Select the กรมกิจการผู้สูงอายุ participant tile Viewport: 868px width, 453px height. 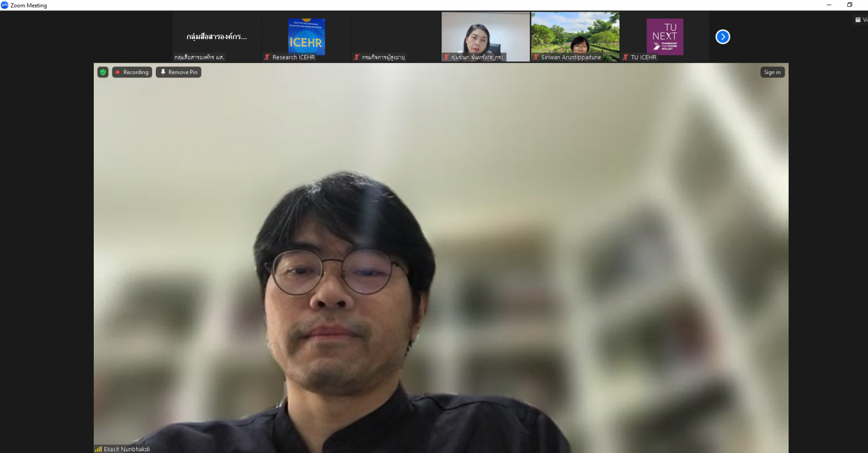click(x=396, y=37)
